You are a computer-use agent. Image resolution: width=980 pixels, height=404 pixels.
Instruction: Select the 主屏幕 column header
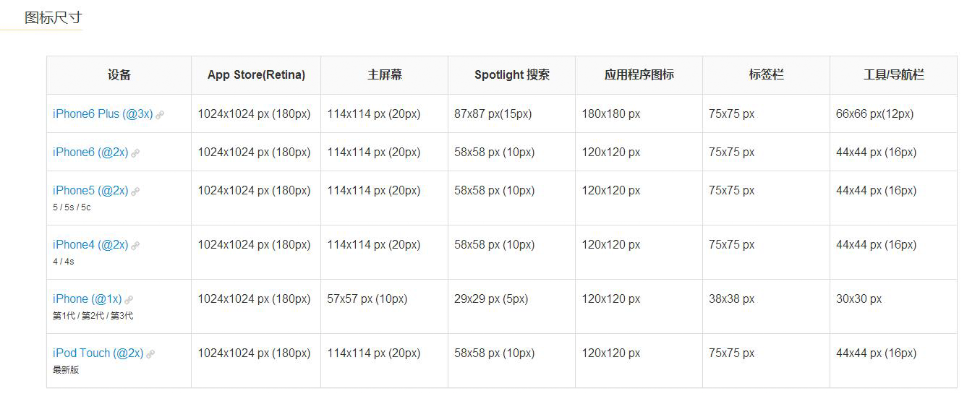(x=384, y=75)
